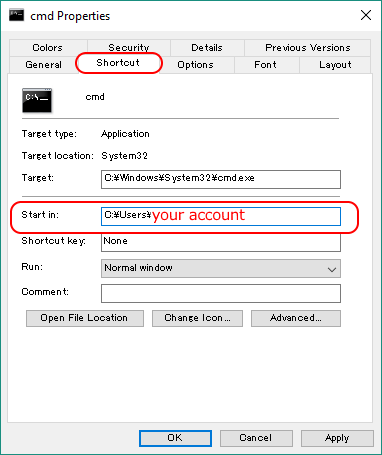Click the Shortcut key field
The height and width of the screenshot is (455, 382).
point(221,242)
